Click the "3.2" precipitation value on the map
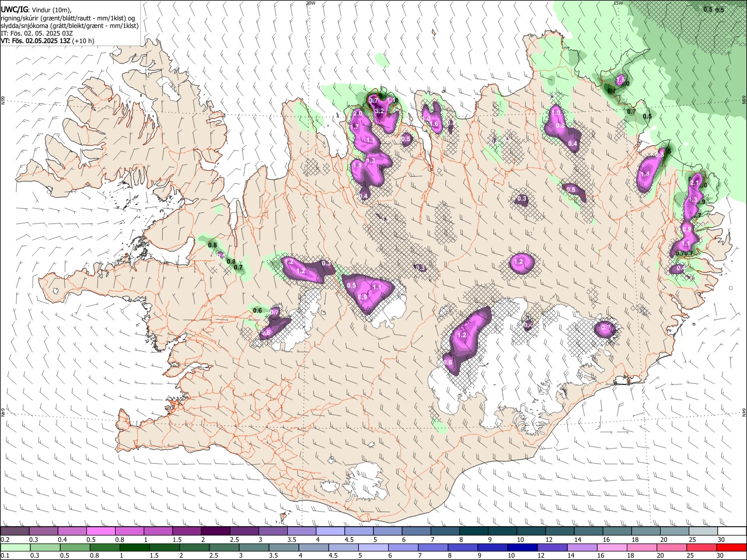747x560 pixels. [x=378, y=111]
